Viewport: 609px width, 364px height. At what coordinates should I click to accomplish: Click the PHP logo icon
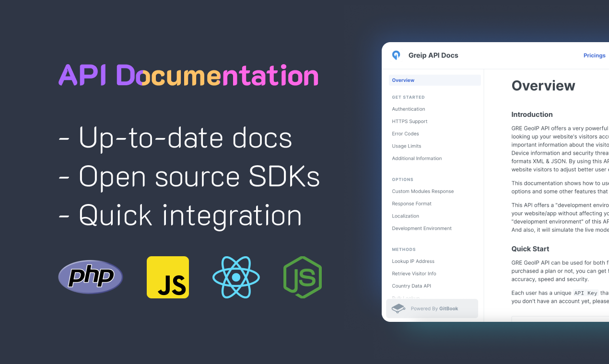pyautogui.click(x=91, y=277)
